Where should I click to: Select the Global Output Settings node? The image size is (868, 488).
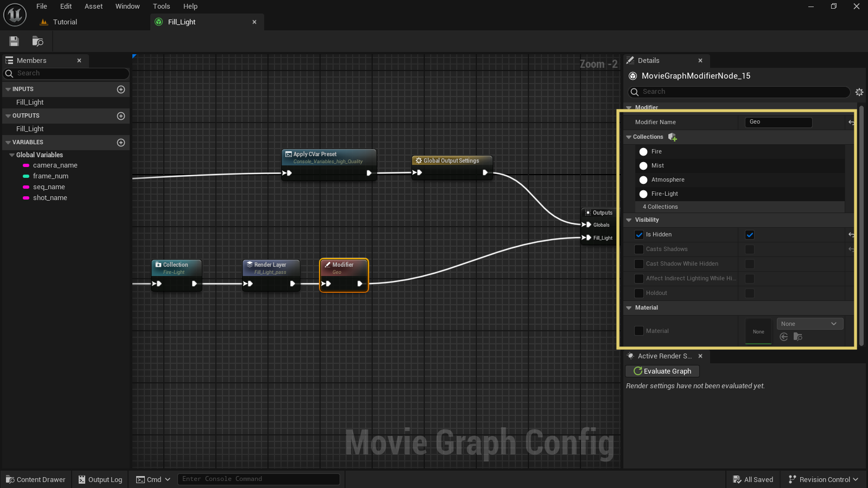pos(452,168)
